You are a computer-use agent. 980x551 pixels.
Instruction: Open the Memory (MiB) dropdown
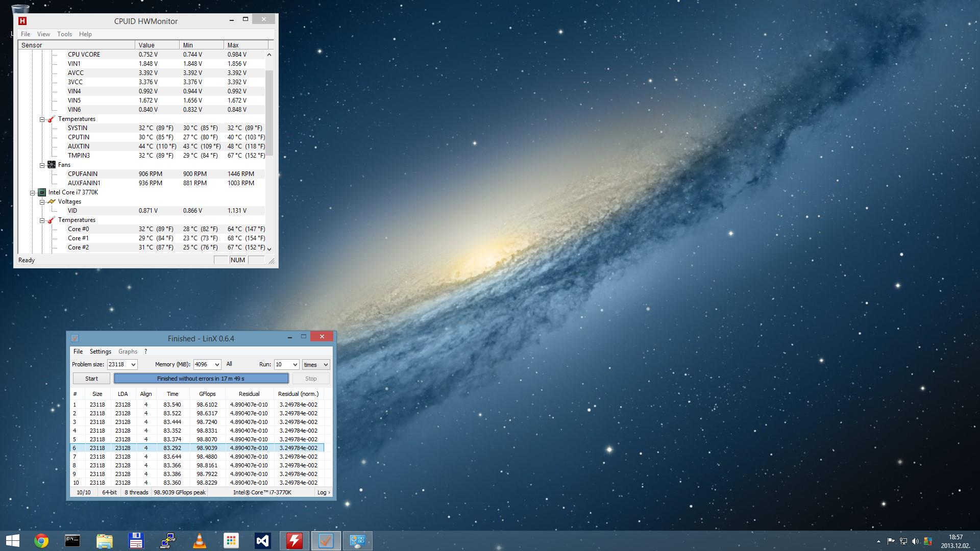(x=217, y=364)
